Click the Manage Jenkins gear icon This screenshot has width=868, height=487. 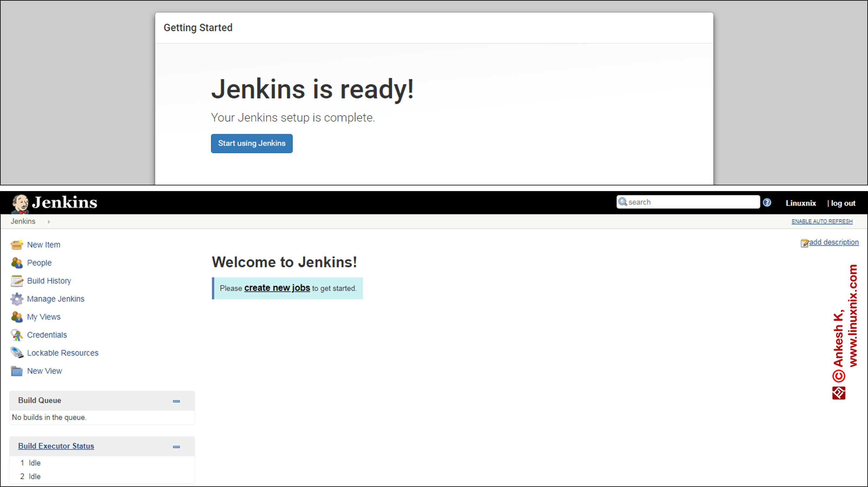[16, 299]
